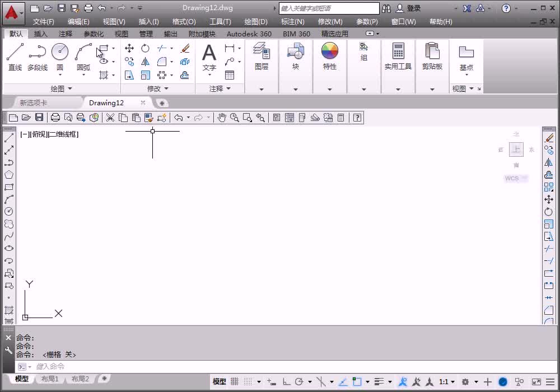Toggle snap mode in status bar
This screenshot has width=560, height=392.
[248, 382]
